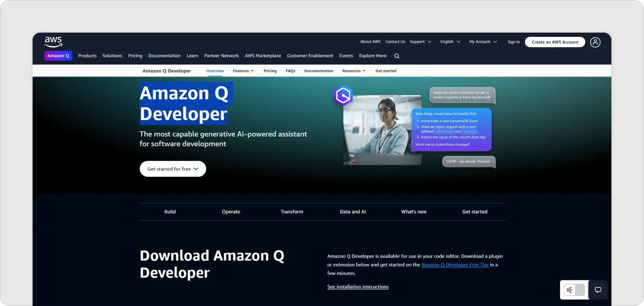
Task: Open the Resources dropdown in the product nav
Action: click(353, 71)
